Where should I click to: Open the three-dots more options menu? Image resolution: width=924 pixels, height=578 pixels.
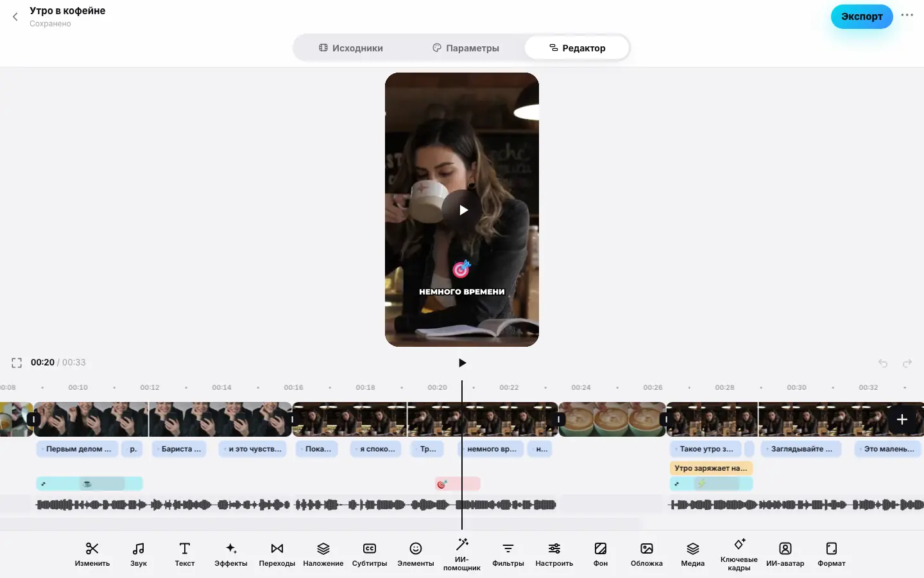click(x=907, y=15)
